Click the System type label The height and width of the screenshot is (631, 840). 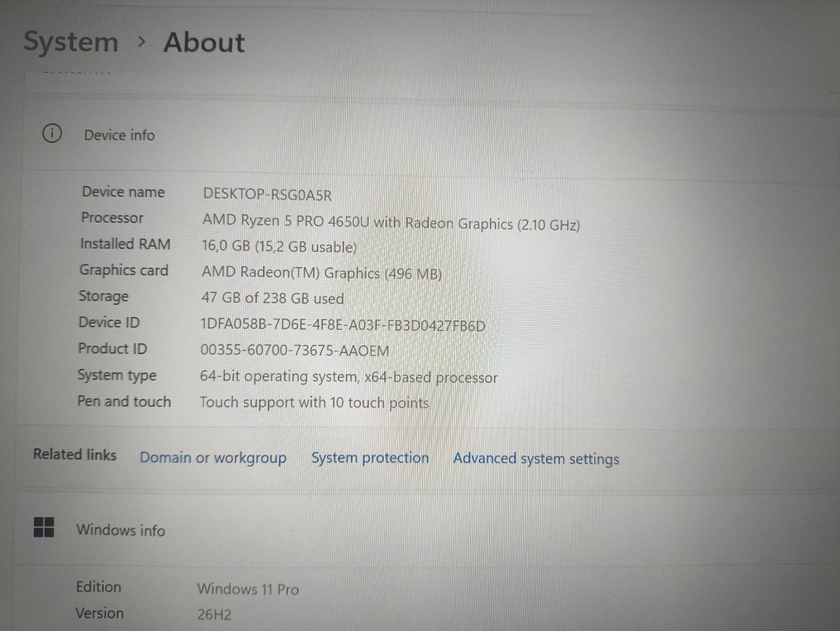tap(117, 375)
